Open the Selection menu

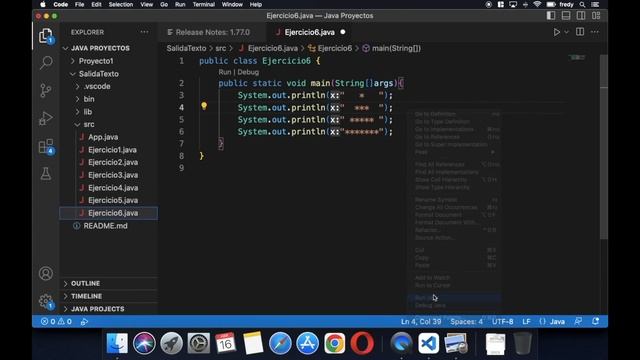(x=121, y=4)
